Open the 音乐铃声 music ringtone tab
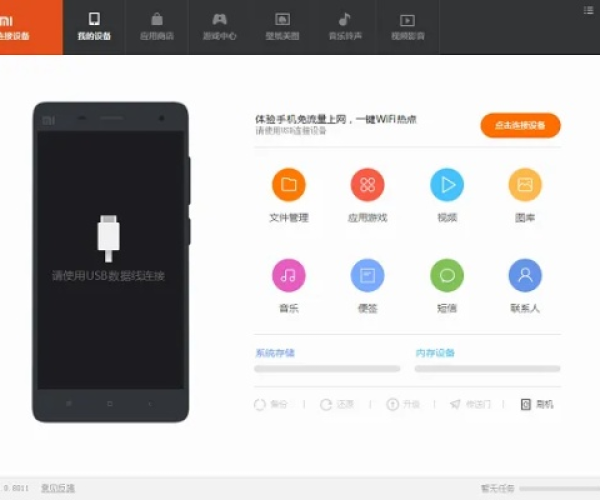This screenshot has height=500, width=600. pyautogui.click(x=345, y=27)
